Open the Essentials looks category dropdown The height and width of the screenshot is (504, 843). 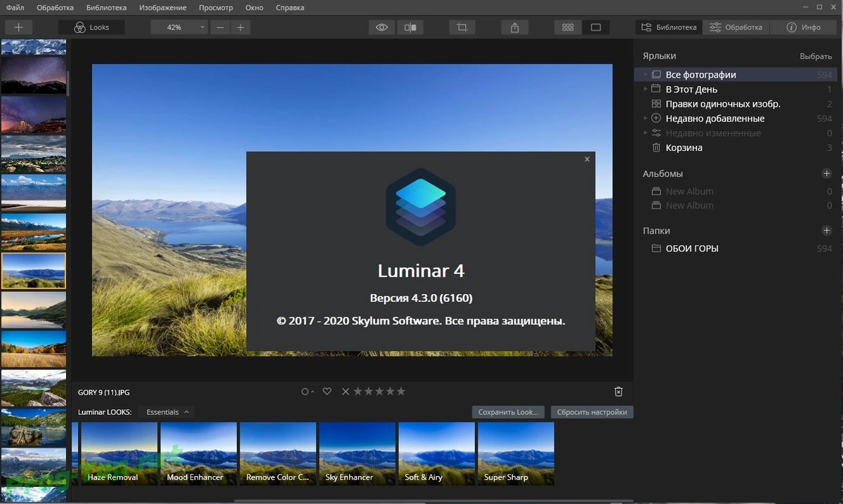(x=167, y=412)
